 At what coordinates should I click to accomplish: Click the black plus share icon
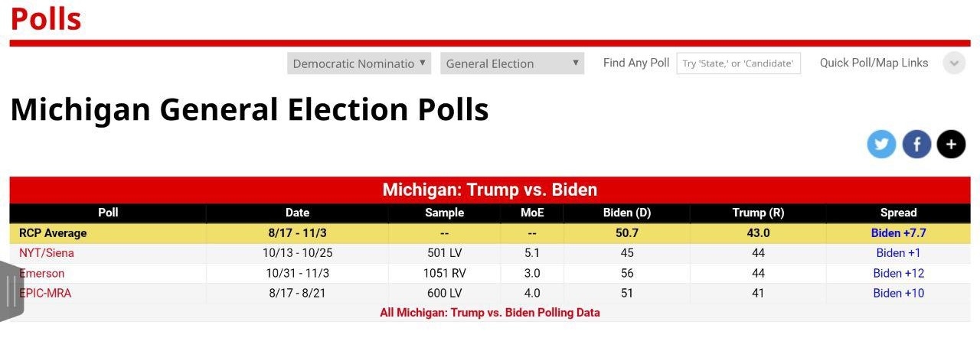(x=951, y=144)
